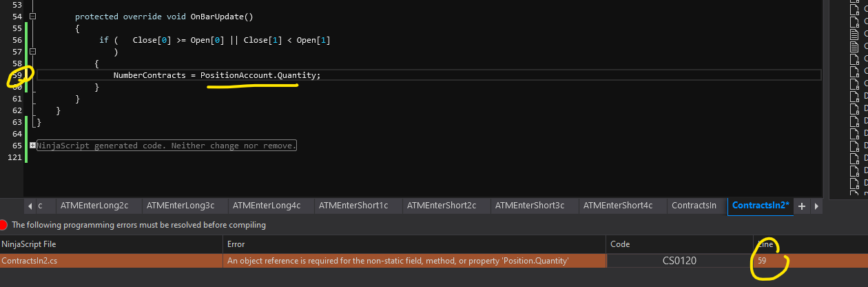Select topmost file icon in right panel
This screenshot has height=287, width=868.
click(x=854, y=8)
